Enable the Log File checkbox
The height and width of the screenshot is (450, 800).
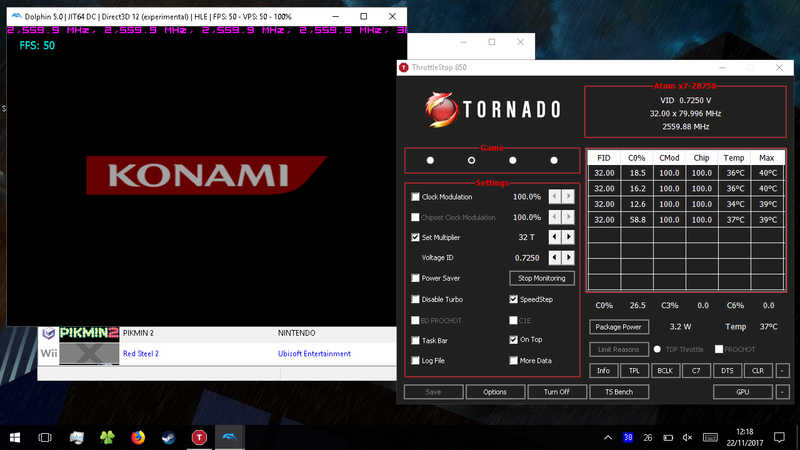point(415,361)
